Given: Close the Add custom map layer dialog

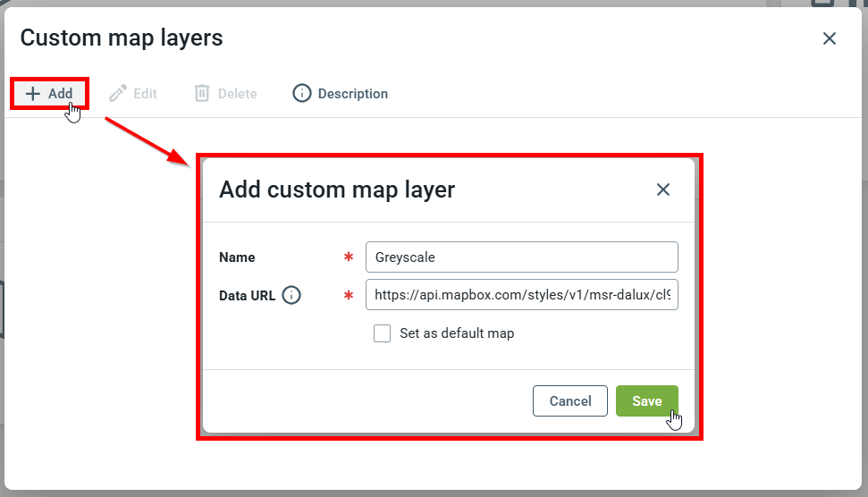Looking at the screenshot, I should coord(662,190).
